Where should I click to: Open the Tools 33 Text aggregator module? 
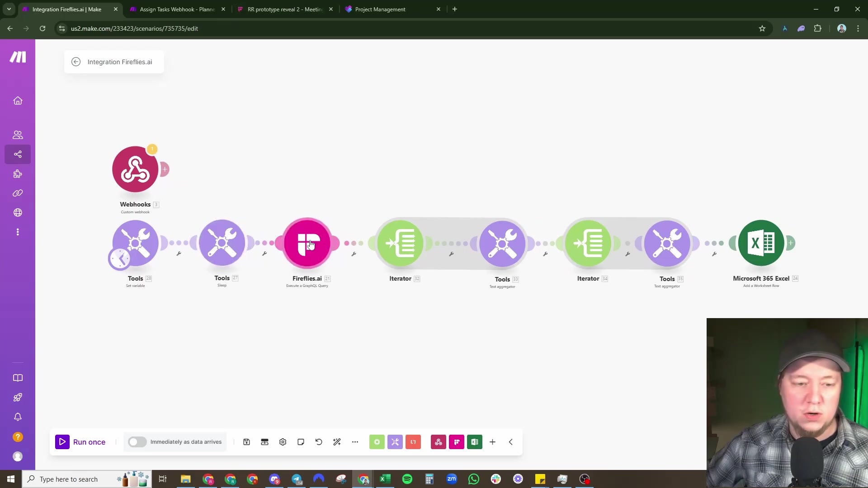tap(502, 244)
